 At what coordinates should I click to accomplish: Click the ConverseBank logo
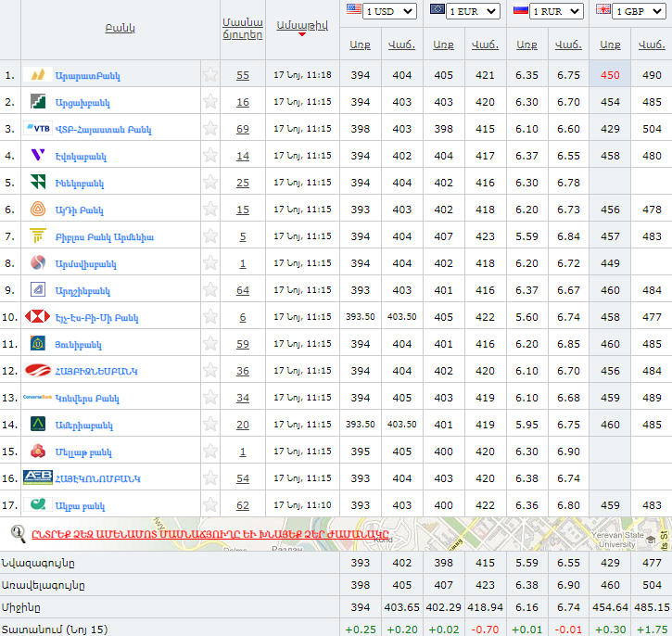tap(38, 397)
